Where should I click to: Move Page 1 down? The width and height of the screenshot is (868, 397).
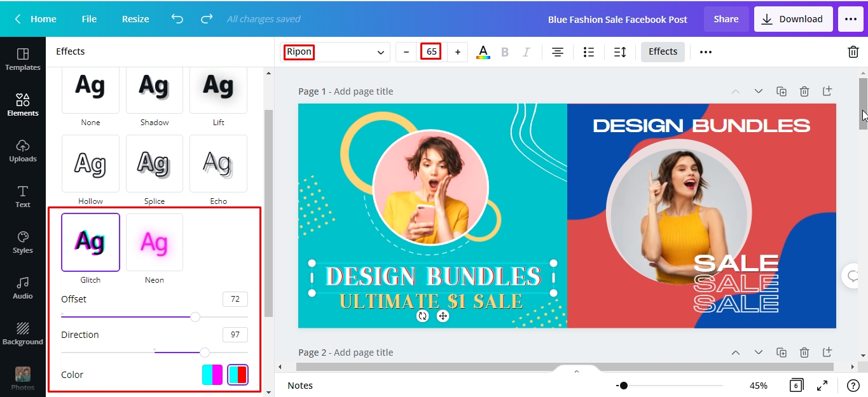pos(759,91)
